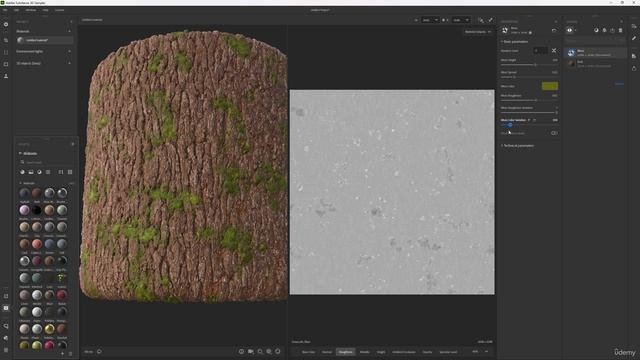
Task: Toggle the switch below Moss Color Variation
Action: click(x=554, y=133)
